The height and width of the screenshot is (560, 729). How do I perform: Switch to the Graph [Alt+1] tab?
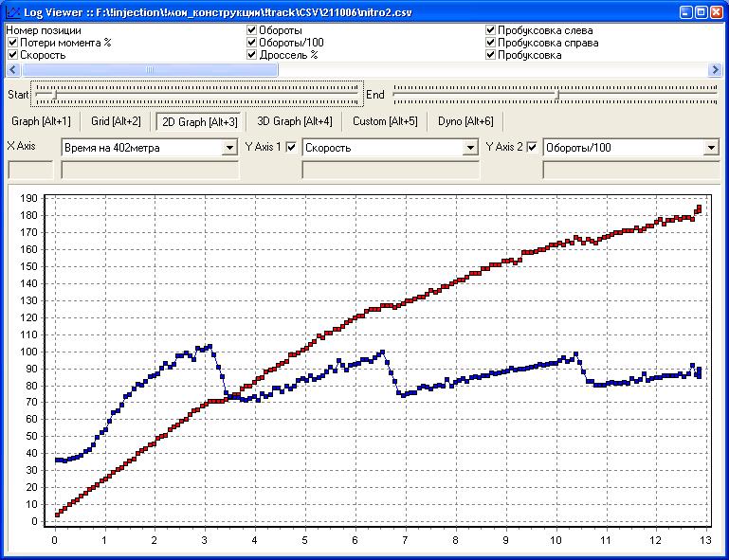(41, 121)
